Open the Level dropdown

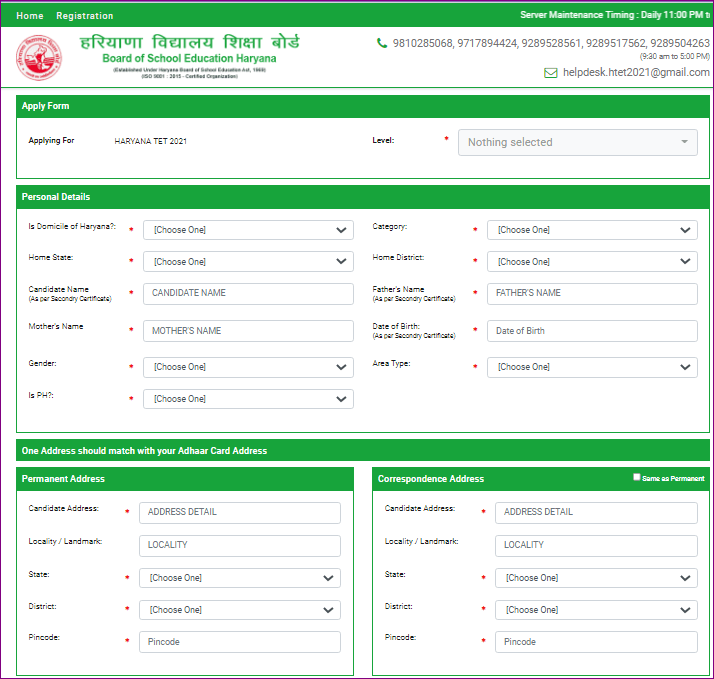point(578,142)
